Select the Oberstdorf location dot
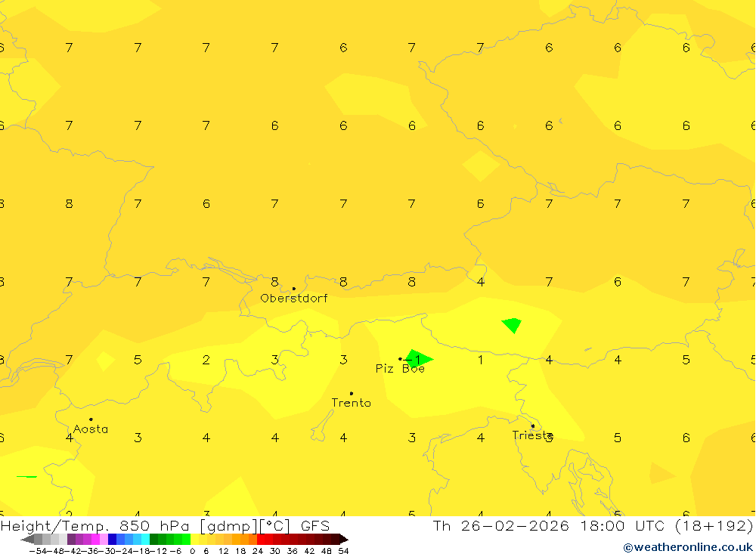Image resolution: width=756 pixels, height=554 pixels. pyautogui.click(x=293, y=289)
